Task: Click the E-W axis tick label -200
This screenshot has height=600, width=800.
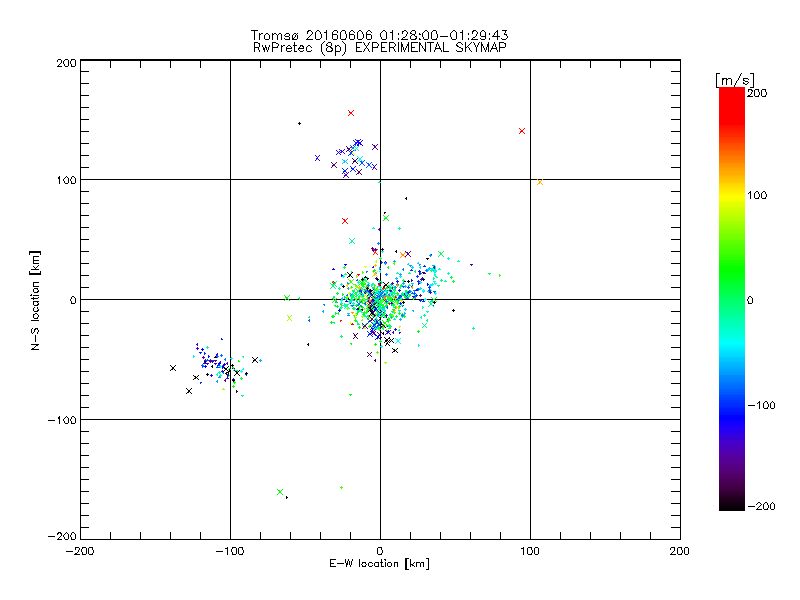Action: (80, 551)
